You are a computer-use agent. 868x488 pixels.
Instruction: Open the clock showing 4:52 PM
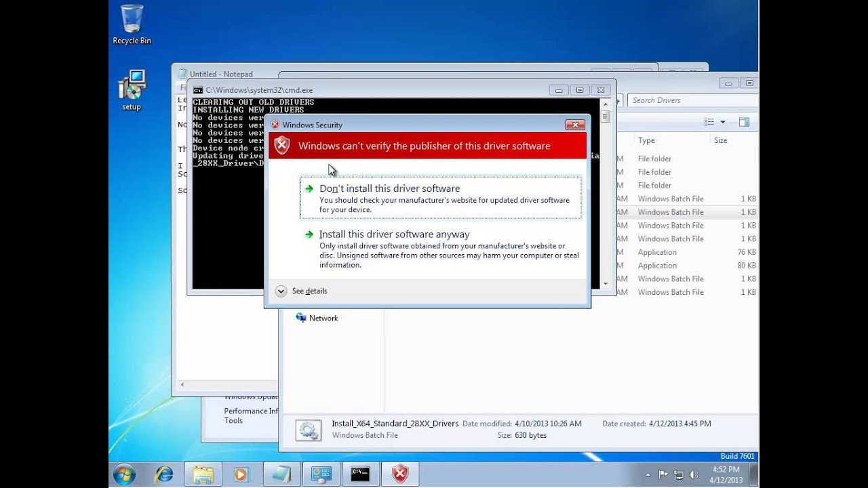coord(726,474)
